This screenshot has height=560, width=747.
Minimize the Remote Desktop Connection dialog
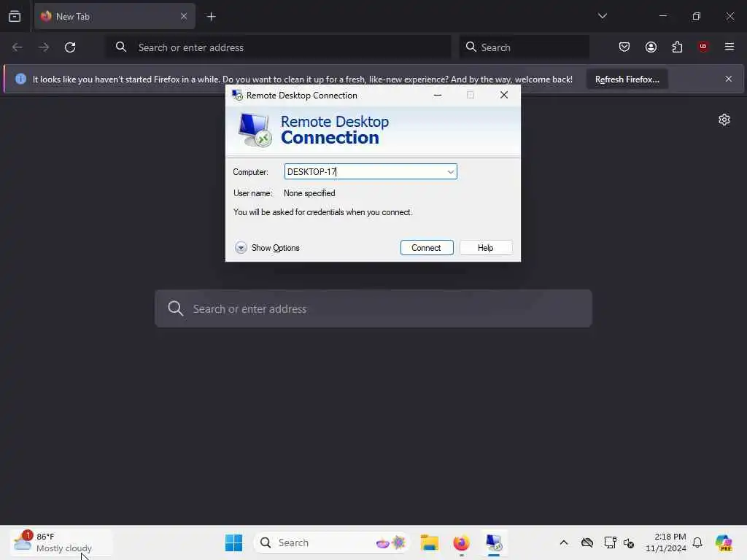[x=438, y=96]
